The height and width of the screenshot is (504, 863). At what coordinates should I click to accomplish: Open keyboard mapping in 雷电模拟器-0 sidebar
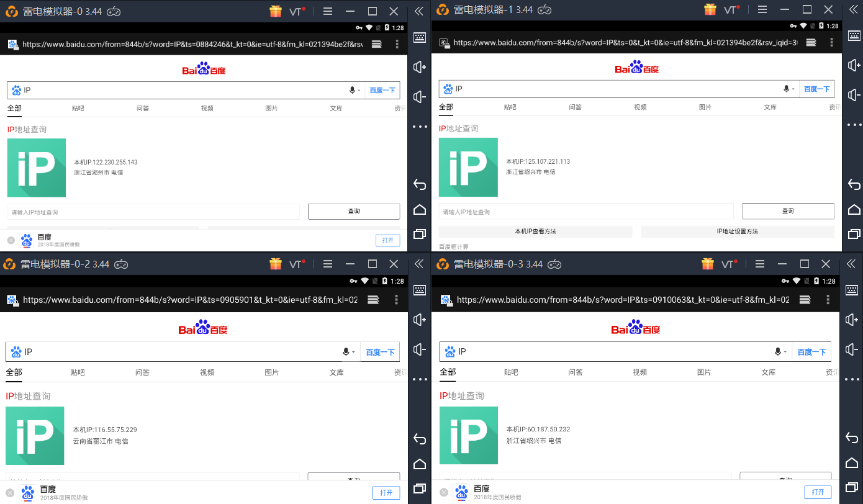click(420, 38)
